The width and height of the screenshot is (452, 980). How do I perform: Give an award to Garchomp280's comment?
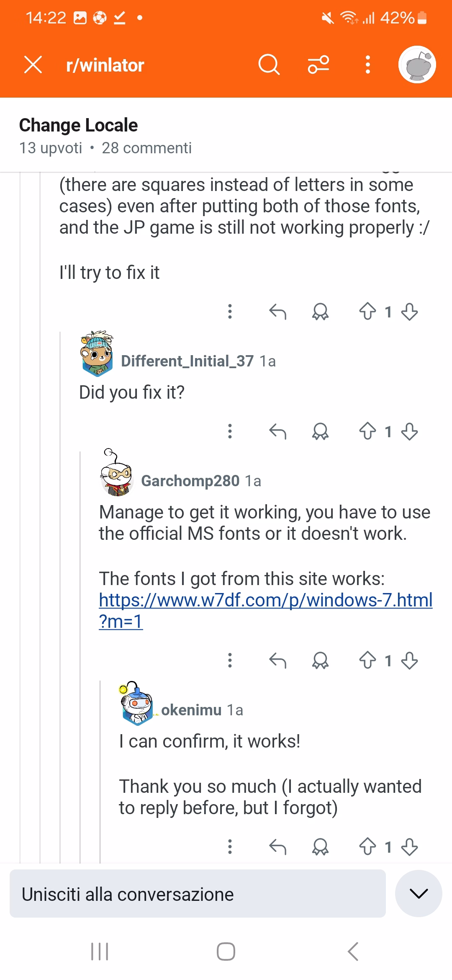(320, 660)
